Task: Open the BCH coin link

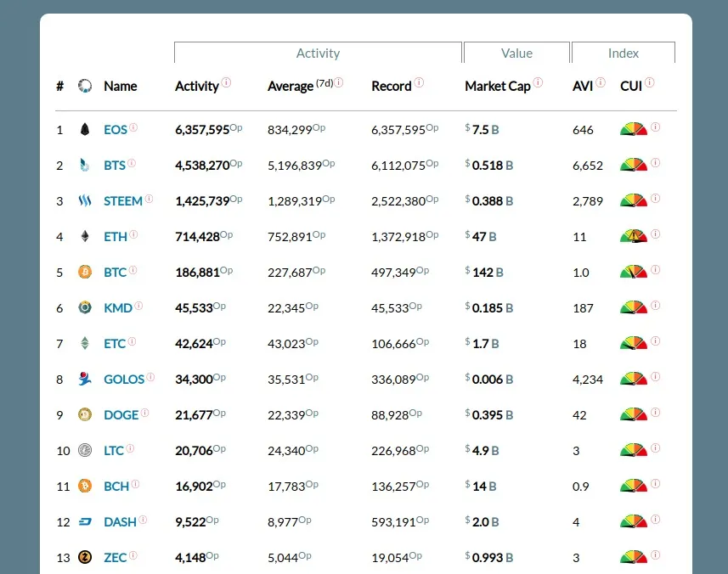Action: 116,487
